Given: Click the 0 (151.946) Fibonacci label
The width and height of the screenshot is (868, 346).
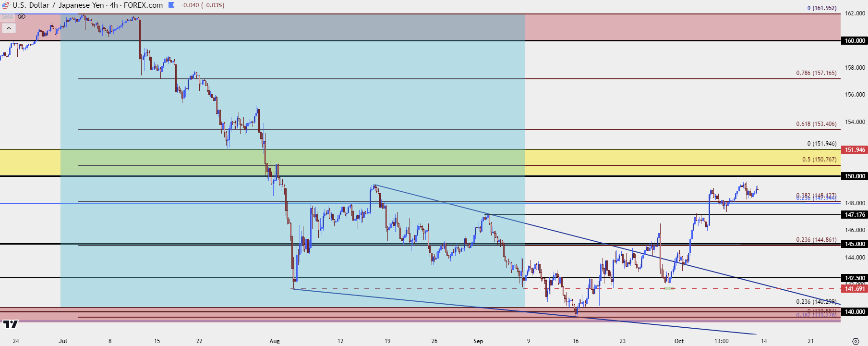Looking at the screenshot, I should click(x=821, y=144).
